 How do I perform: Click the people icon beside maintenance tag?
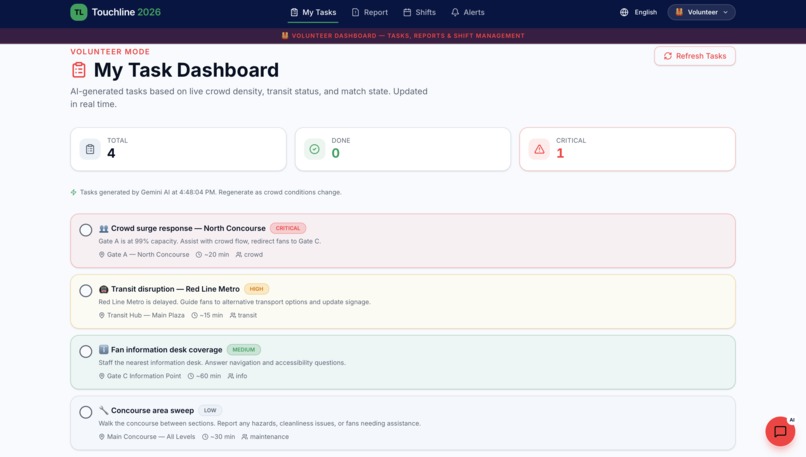245,436
